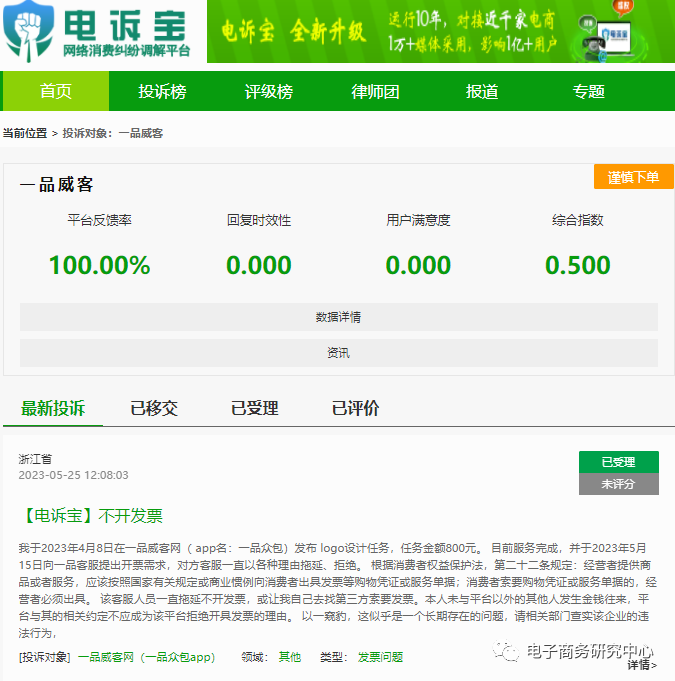
Task: Click the timestamp 2023-05-25 12:08:03
Action: tap(73, 475)
